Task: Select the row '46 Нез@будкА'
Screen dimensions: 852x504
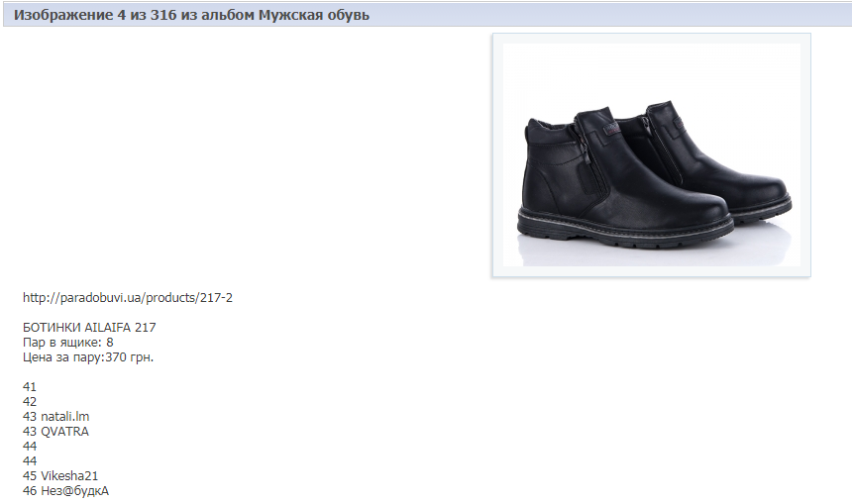Action: click(x=65, y=491)
